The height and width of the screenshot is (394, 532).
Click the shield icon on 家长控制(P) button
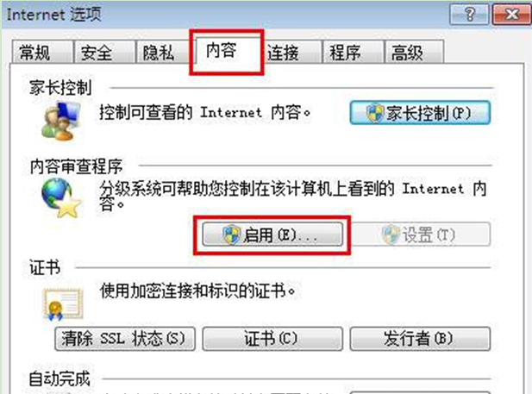(375, 113)
